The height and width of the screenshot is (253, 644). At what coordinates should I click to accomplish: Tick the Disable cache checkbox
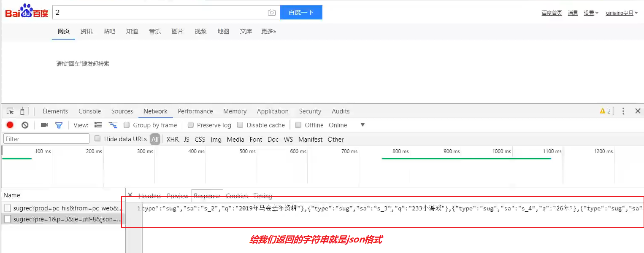pos(240,125)
